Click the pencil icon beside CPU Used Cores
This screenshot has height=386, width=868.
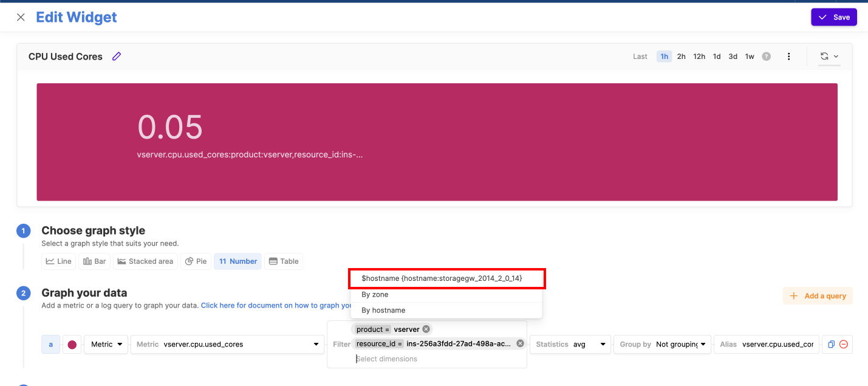pyautogui.click(x=117, y=57)
